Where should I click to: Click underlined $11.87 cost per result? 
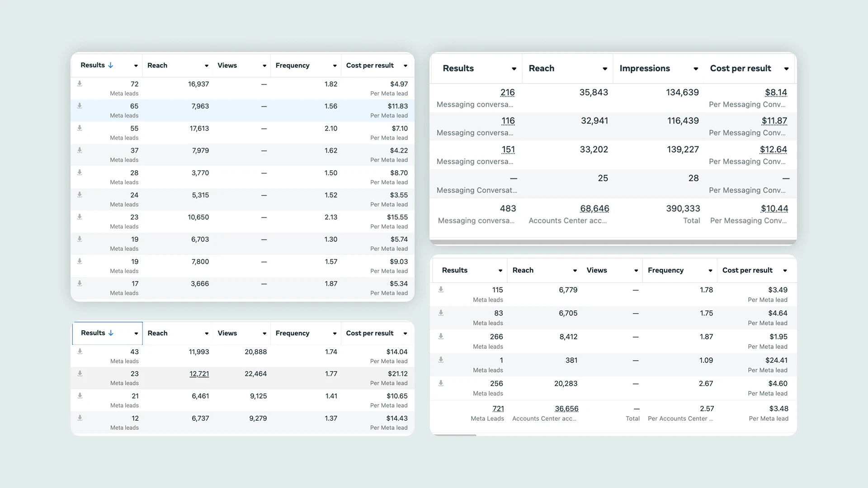[x=774, y=121]
